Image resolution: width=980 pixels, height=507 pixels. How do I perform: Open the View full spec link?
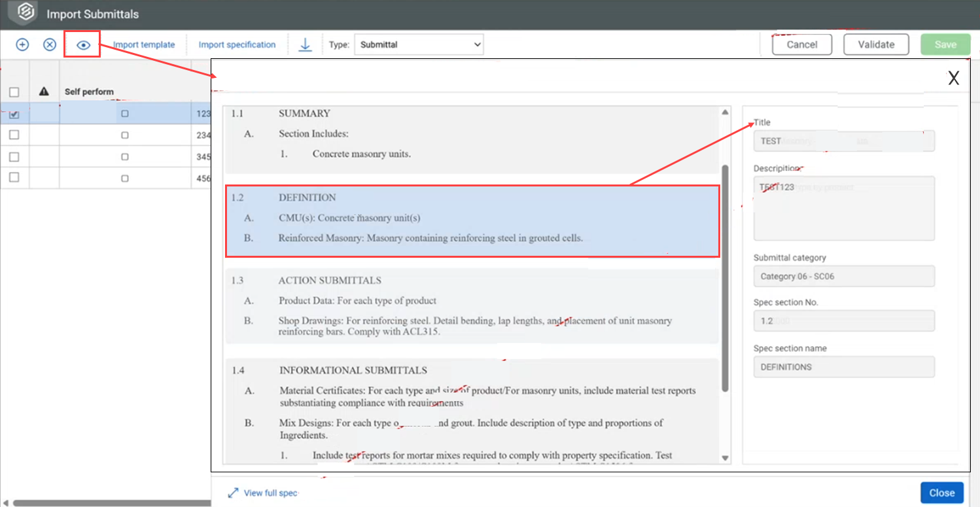pos(271,493)
